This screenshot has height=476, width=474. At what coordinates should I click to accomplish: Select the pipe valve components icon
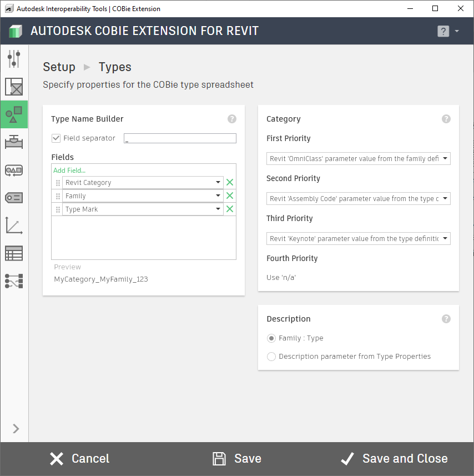[x=14, y=143]
